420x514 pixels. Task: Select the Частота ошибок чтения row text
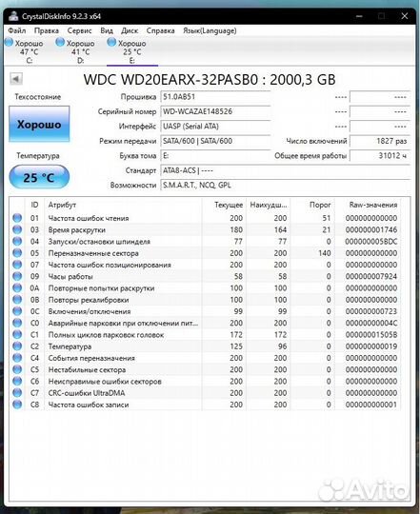point(89,218)
